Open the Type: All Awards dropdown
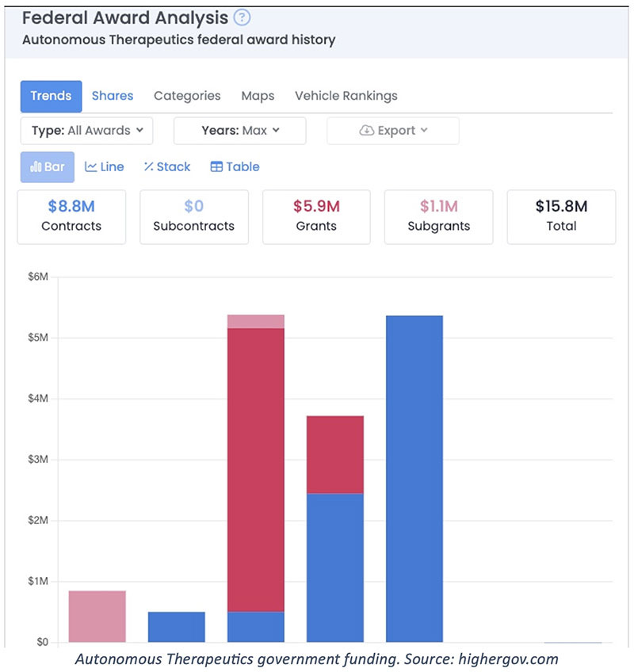The image size is (634, 672). [86, 131]
